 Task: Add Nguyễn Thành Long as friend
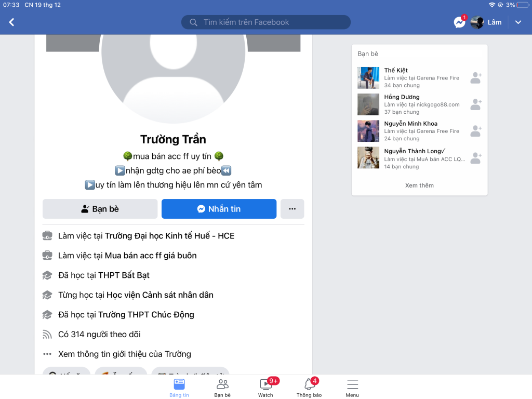[476, 158]
